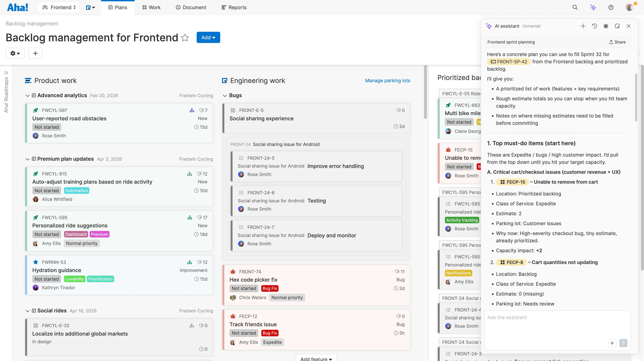Pop out the AI assistant panel
The height and width of the screenshot is (361, 644).
617,26
